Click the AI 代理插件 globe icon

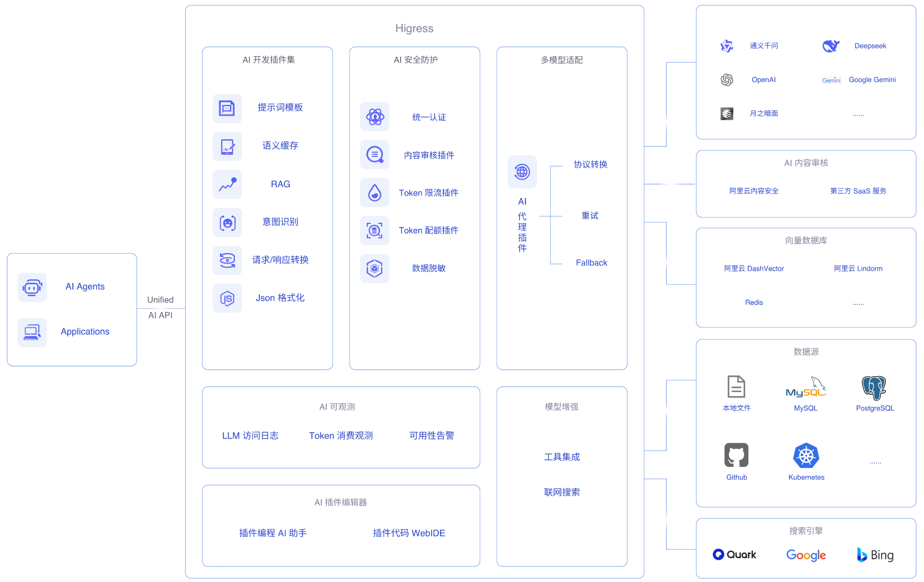tap(522, 172)
